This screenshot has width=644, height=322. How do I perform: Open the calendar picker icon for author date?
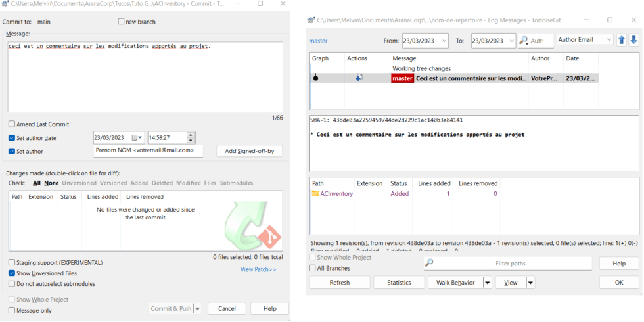tap(137, 137)
